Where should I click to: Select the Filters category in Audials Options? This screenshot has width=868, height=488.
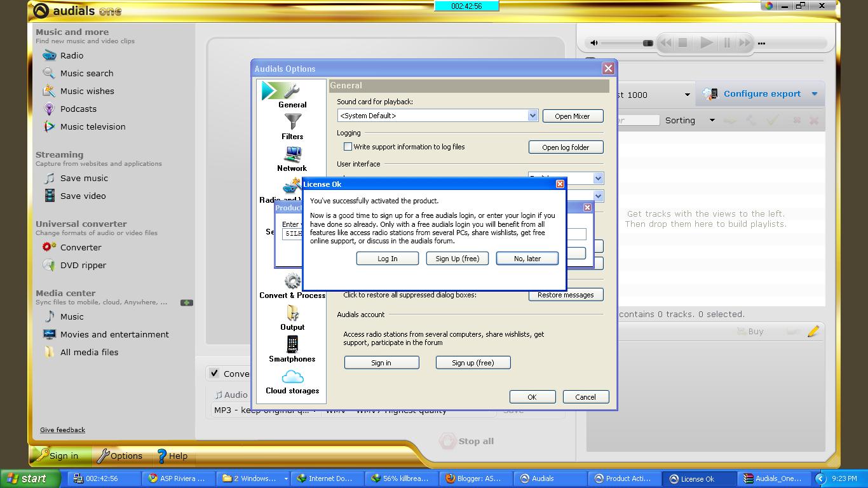292,127
